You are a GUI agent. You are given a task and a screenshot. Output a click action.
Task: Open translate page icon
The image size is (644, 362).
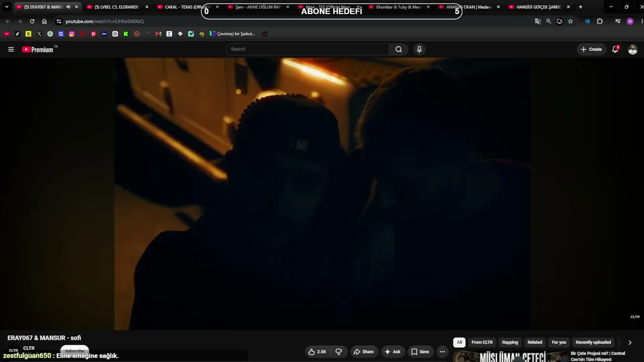[538, 21]
